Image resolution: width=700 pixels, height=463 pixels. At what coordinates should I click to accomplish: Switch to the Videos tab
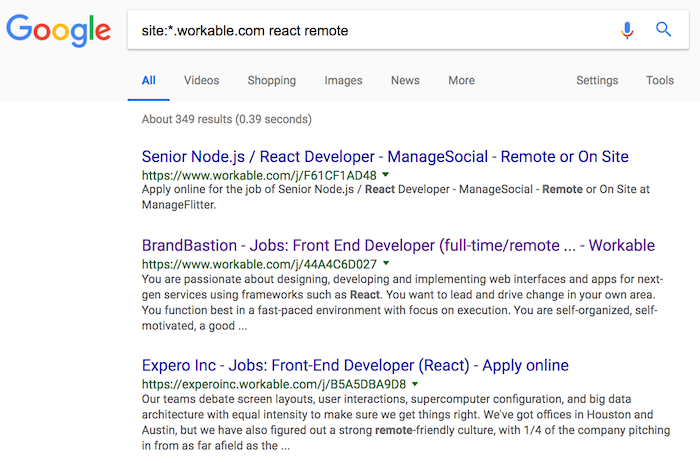[x=201, y=80]
